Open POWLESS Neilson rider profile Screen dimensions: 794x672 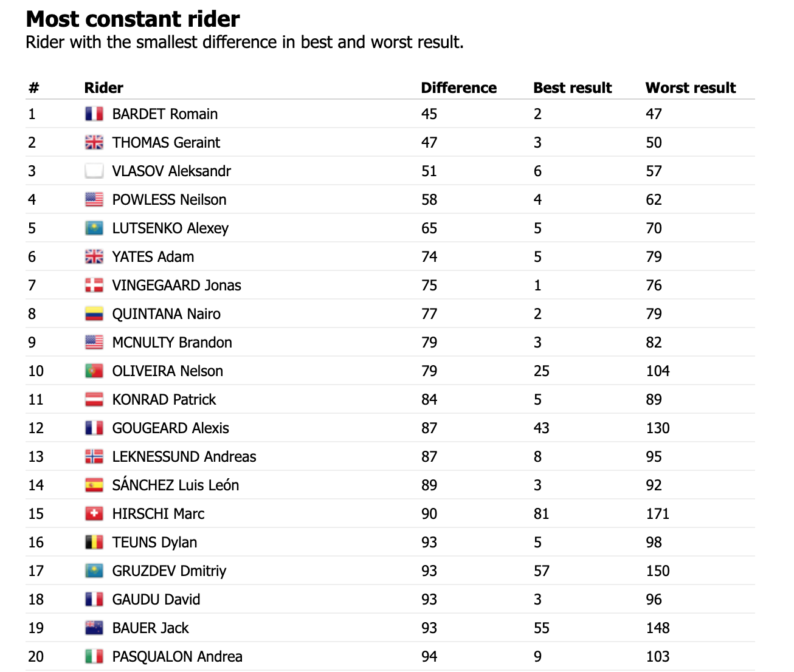coord(169,199)
